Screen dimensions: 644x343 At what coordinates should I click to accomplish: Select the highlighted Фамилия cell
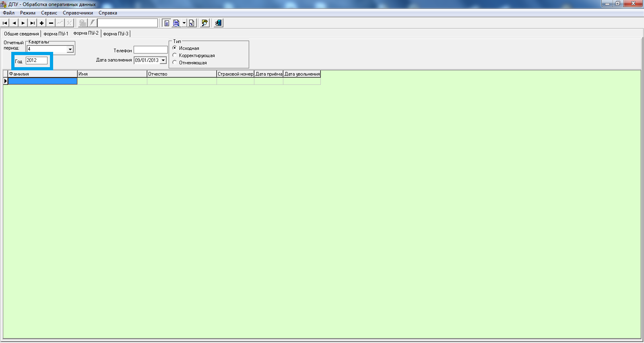coord(43,81)
